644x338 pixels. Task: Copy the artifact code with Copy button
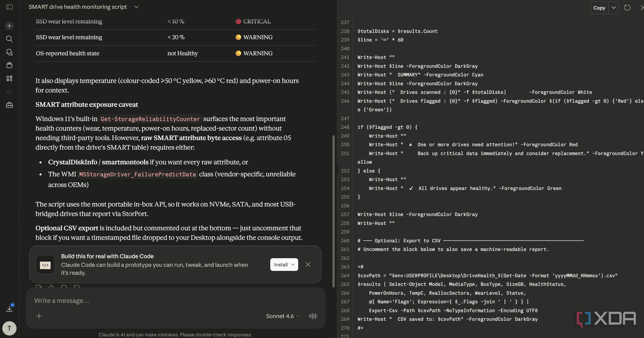pyautogui.click(x=599, y=8)
